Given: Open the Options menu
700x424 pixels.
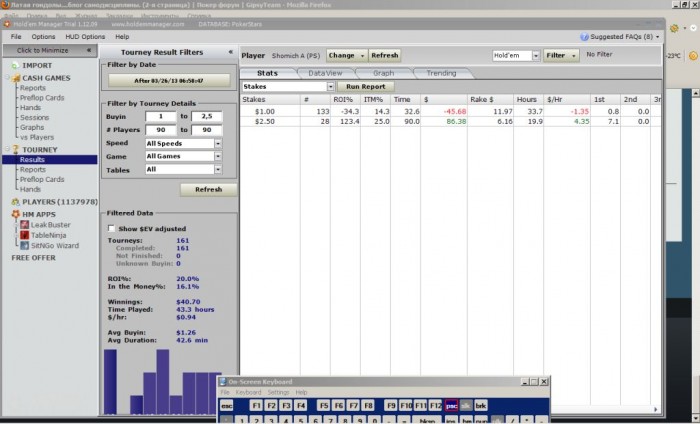Looking at the screenshot, I should 43,37.
